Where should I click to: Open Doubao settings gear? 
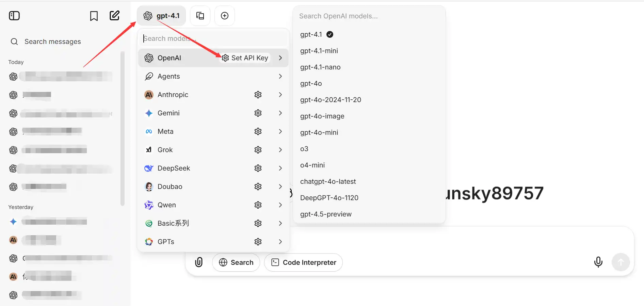(x=258, y=187)
